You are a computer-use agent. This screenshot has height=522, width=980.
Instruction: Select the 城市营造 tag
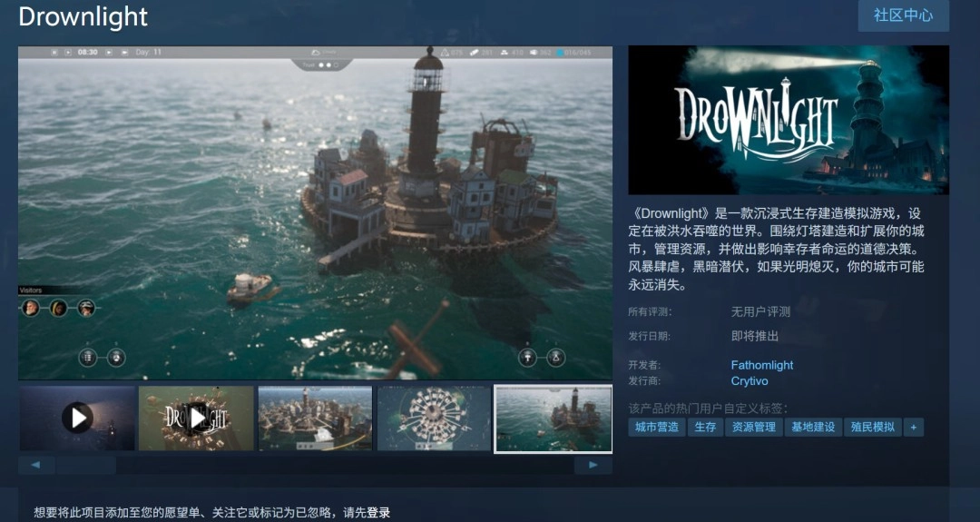tap(656, 427)
